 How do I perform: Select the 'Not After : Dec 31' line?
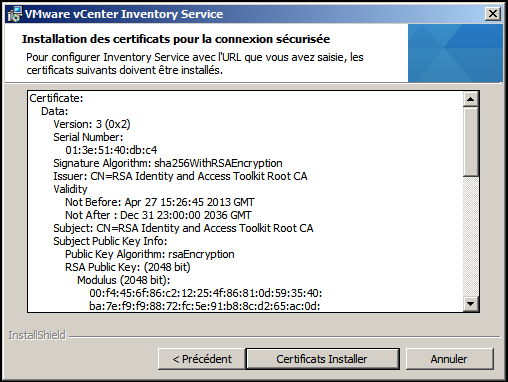pos(158,215)
